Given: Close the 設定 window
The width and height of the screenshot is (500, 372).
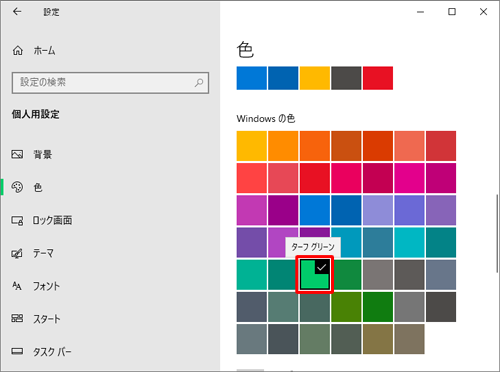Looking at the screenshot, I should (483, 12).
